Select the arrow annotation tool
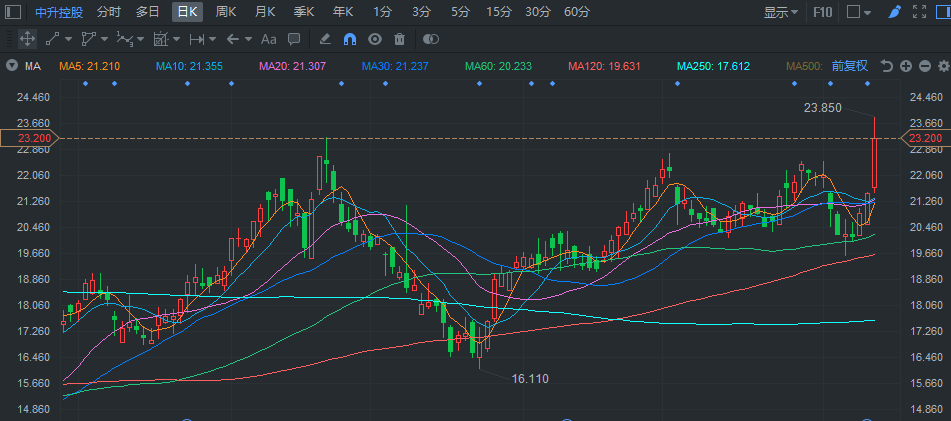This screenshot has width=951, height=421. coord(232,39)
